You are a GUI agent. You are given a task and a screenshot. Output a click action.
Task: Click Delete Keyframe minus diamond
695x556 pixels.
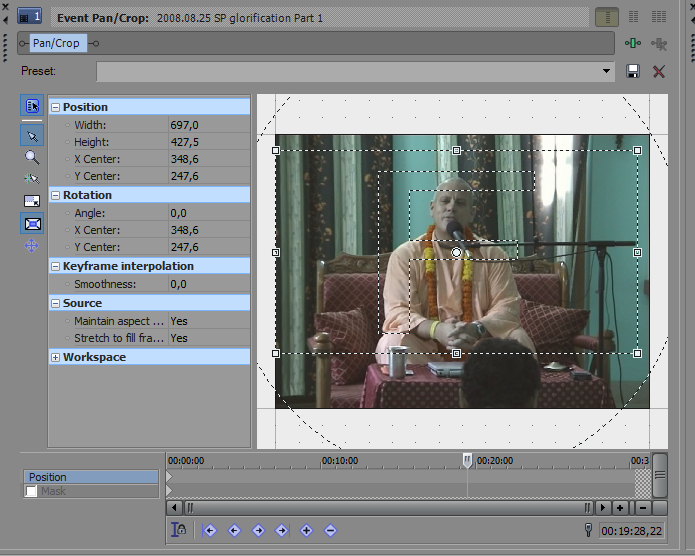pos(330,530)
